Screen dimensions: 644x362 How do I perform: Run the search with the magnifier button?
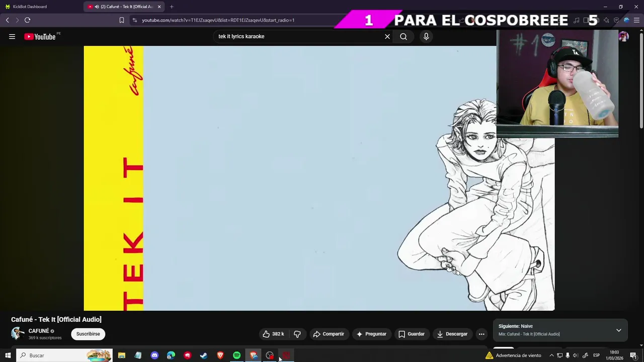click(404, 36)
